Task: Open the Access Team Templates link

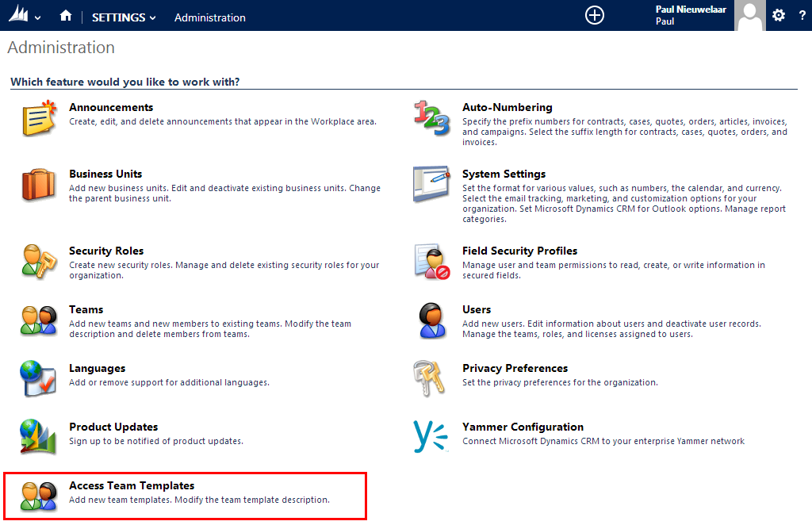Action: 132,485
